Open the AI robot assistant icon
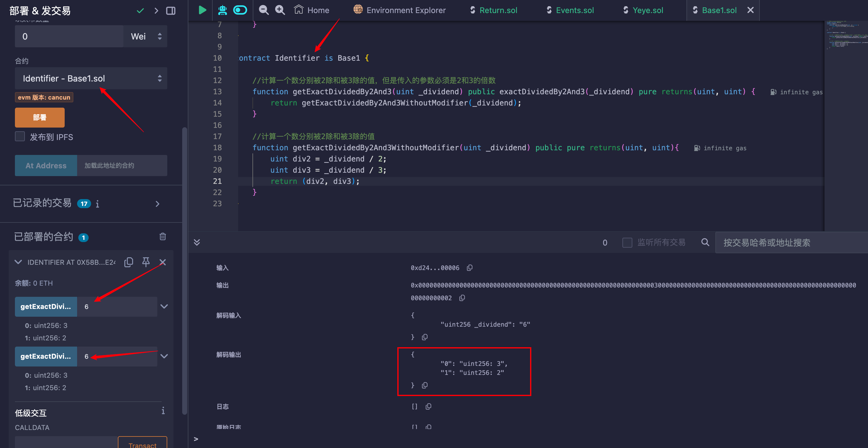 point(222,10)
